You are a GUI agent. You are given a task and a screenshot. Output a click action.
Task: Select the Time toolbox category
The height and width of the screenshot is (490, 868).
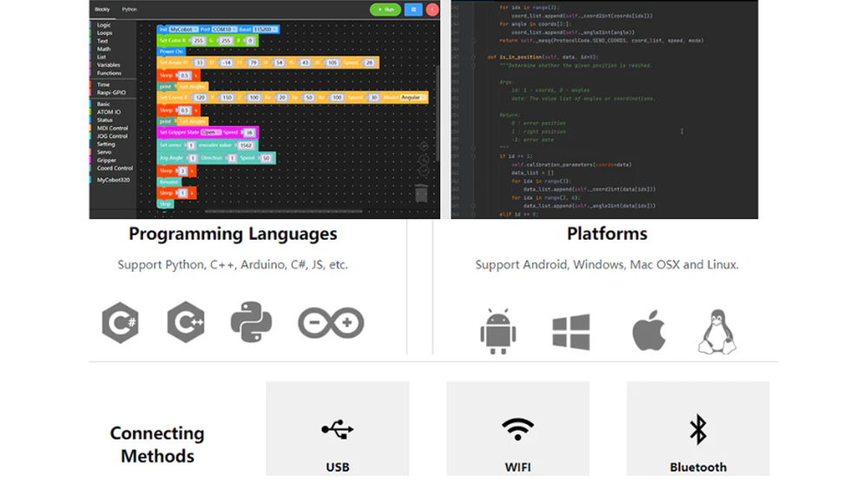(x=103, y=85)
